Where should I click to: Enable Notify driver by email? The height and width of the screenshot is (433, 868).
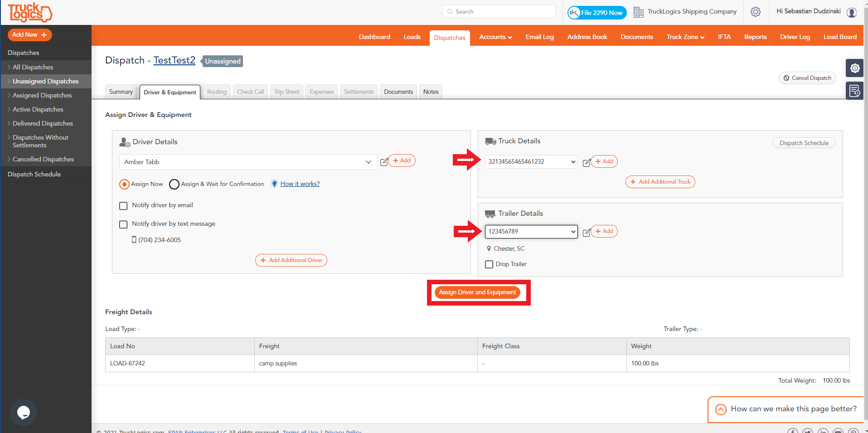point(123,206)
